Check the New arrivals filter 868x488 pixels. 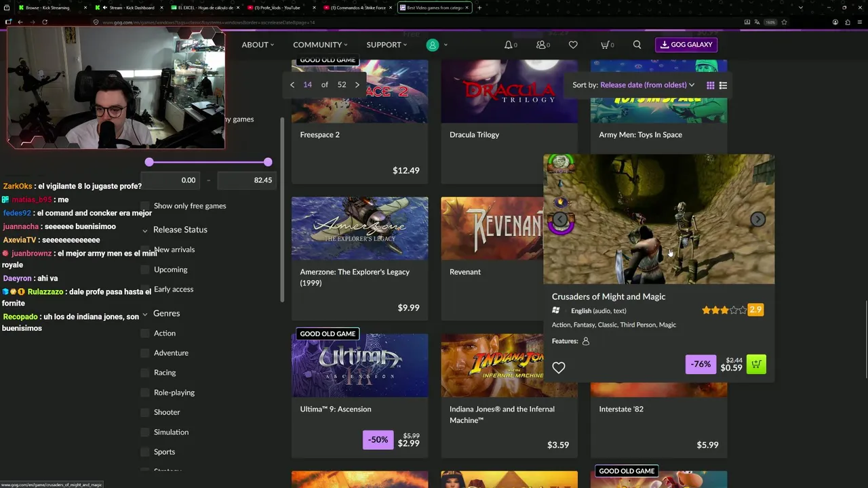(x=145, y=250)
